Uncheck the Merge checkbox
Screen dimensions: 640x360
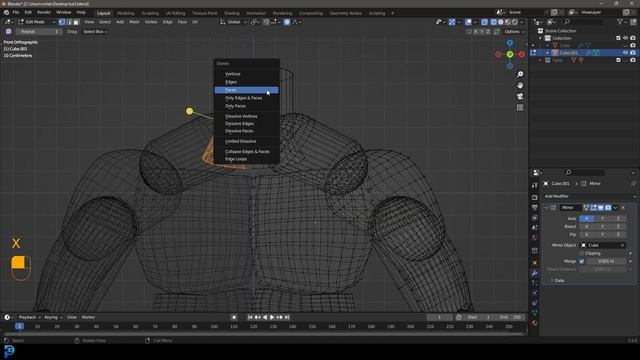(582, 261)
